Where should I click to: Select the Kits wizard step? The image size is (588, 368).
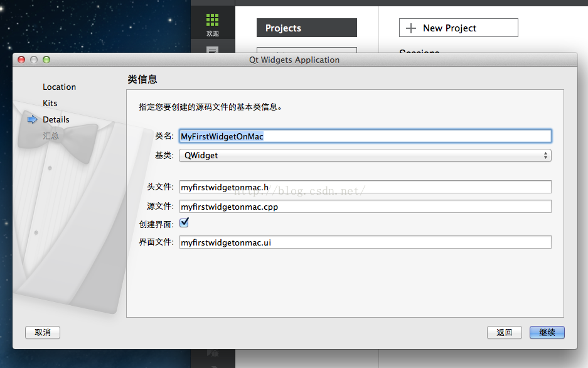click(x=50, y=103)
